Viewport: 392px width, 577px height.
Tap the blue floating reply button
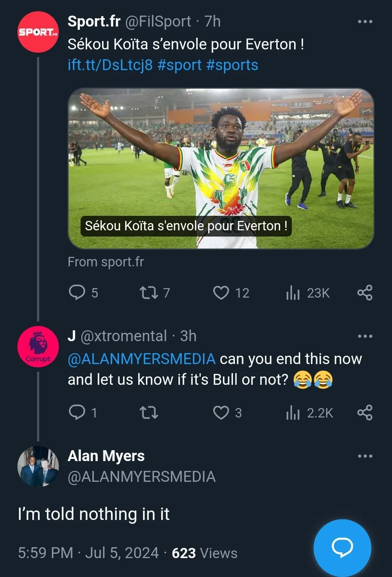point(342,548)
